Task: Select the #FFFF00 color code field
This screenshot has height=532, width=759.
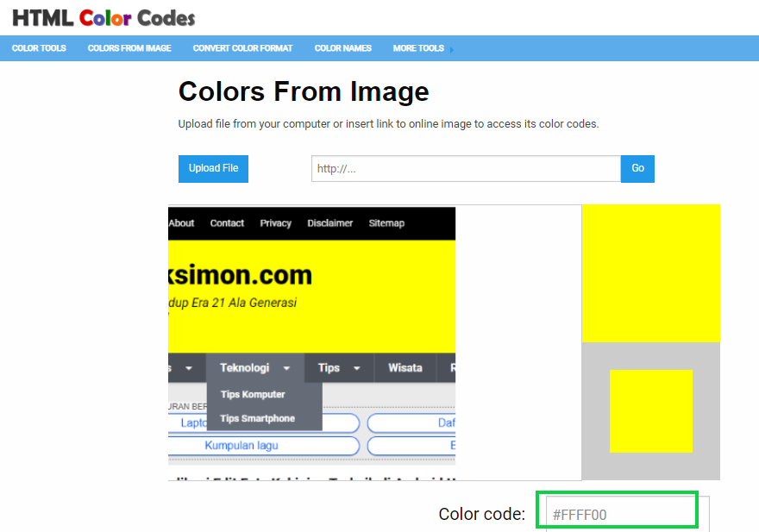Action: pos(627,514)
